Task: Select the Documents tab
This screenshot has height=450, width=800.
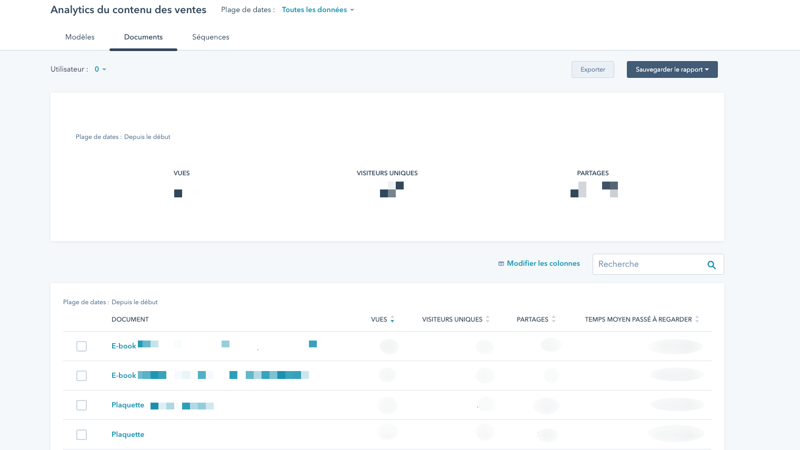Action: pos(143,37)
